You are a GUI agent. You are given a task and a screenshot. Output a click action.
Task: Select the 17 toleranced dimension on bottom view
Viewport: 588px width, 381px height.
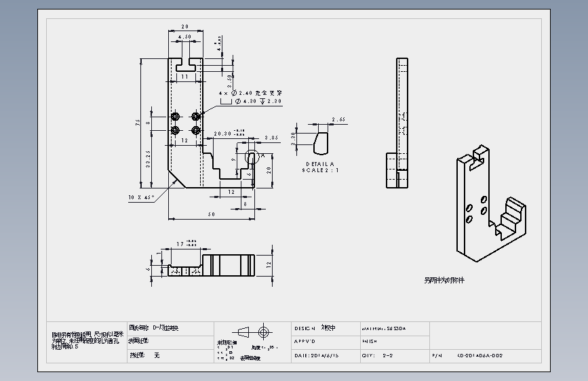point(186,244)
